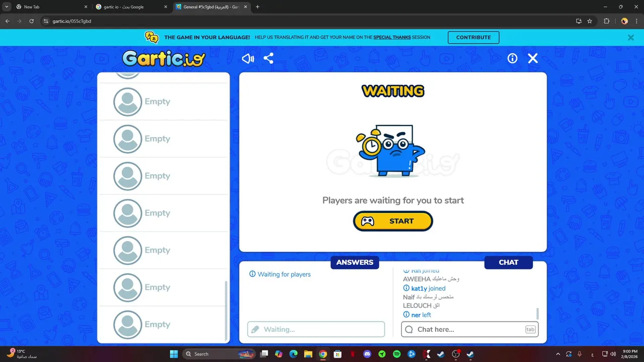This screenshot has height=362, width=644.
Task: Open the tab search dropdown arrow
Action: coord(7,7)
